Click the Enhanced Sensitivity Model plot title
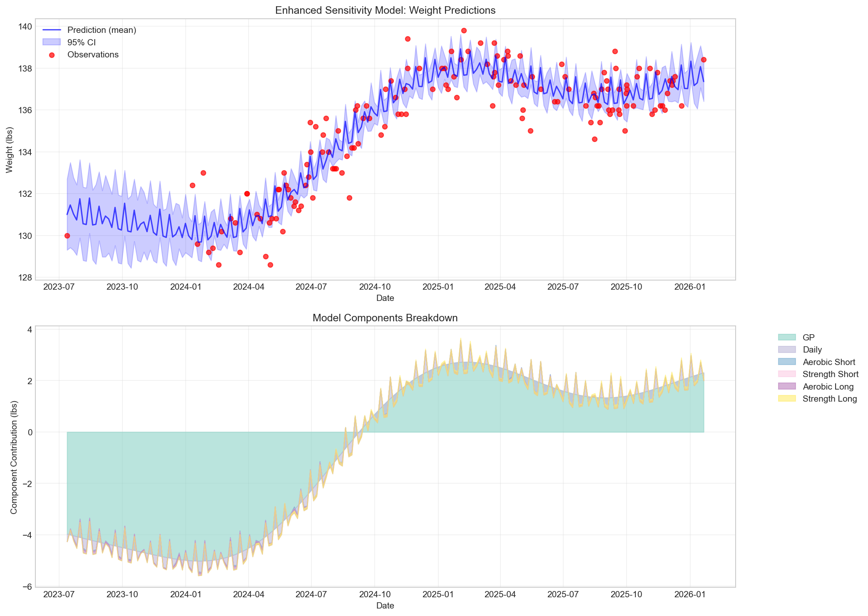This screenshot has width=868, height=616. 385,10
